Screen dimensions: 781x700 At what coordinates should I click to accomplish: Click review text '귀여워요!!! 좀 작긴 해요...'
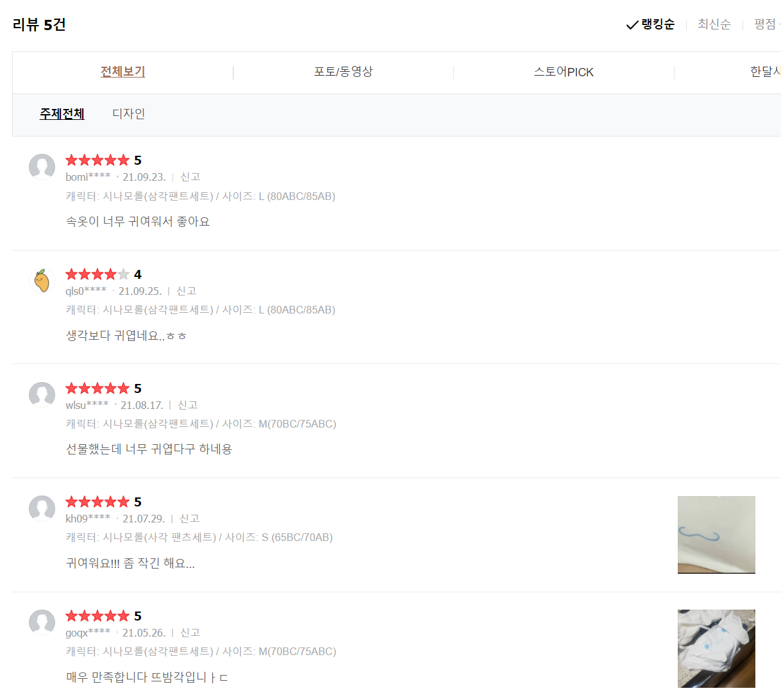tap(130, 563)
